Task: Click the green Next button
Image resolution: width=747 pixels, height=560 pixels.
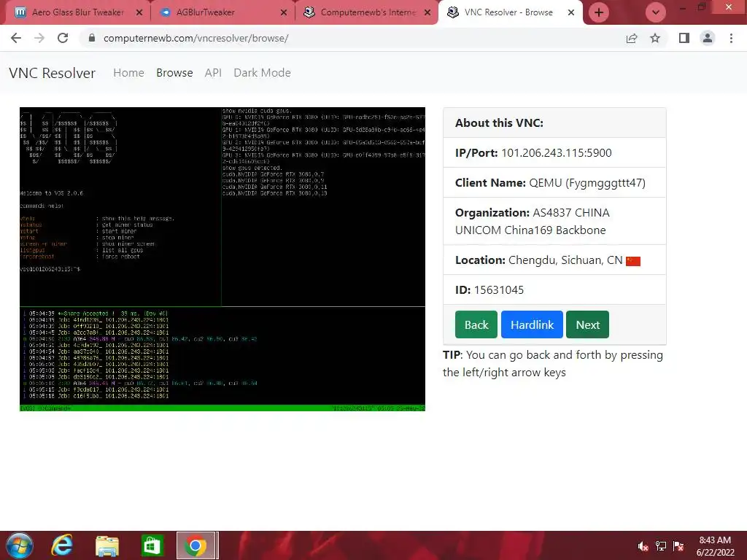Action: tap(587, 324)
